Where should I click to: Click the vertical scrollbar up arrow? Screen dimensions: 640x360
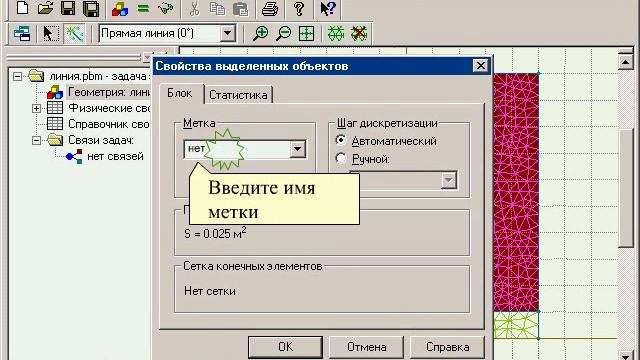(x=625, y=62)
